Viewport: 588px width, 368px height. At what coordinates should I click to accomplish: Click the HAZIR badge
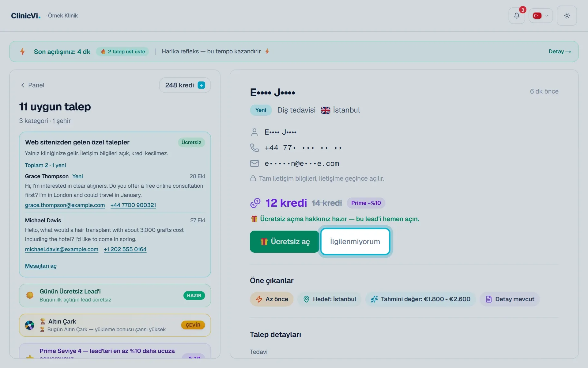pyautogui.click(x=194, y=296)
